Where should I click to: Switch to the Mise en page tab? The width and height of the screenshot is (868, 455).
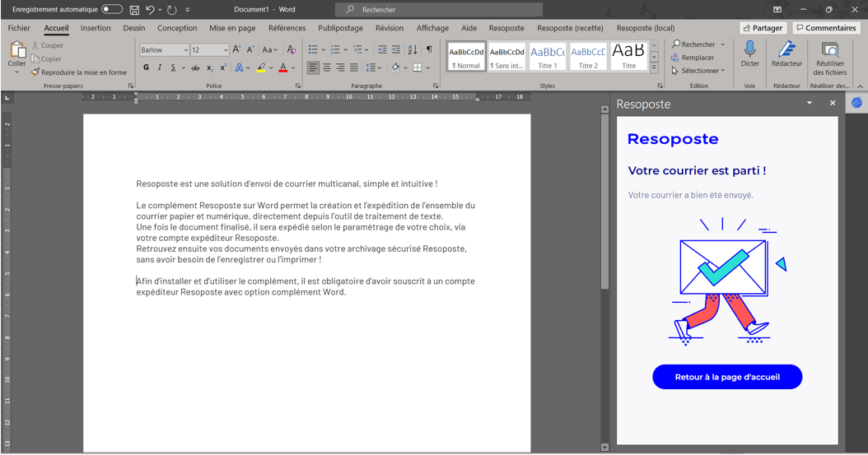point(232,28)
